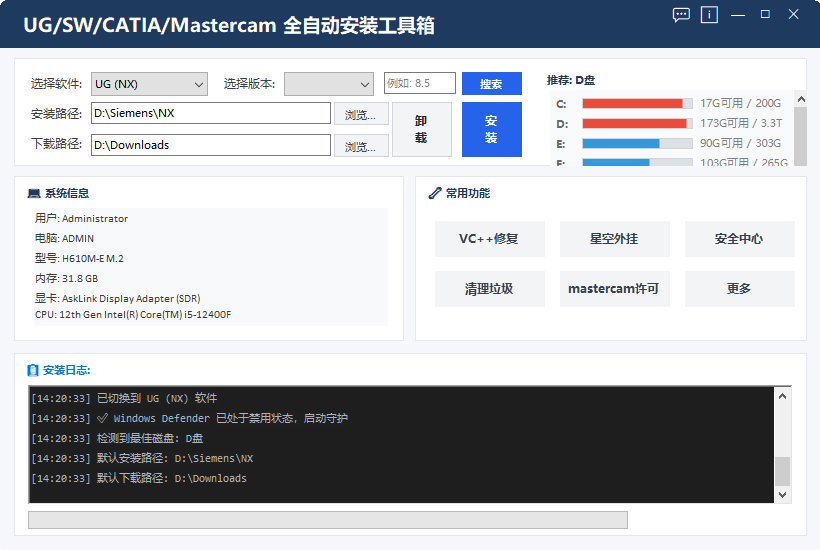Image resolution: width=820 pixels, height=550 pixels.
Task: Click the clipboard icon beside 安装日志
Action: 33,370
